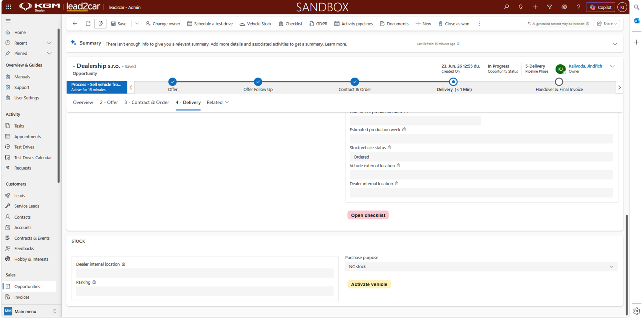Open the Copilot pane
644x318 pixels.
click(600, 7)
